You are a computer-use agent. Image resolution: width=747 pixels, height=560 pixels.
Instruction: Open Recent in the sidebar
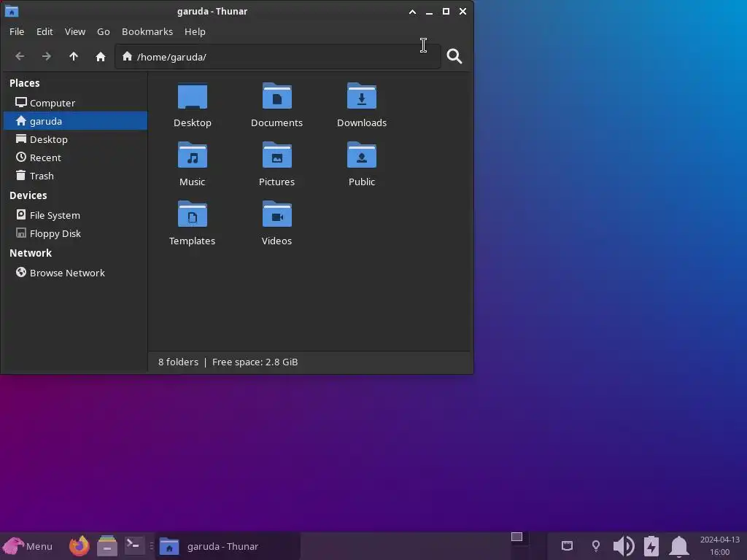tap(75, 157)
